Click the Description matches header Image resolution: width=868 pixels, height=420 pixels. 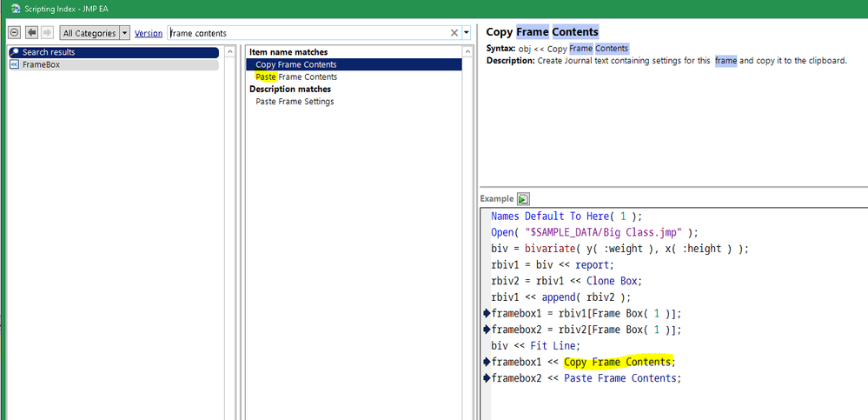(x=290, y=90)
